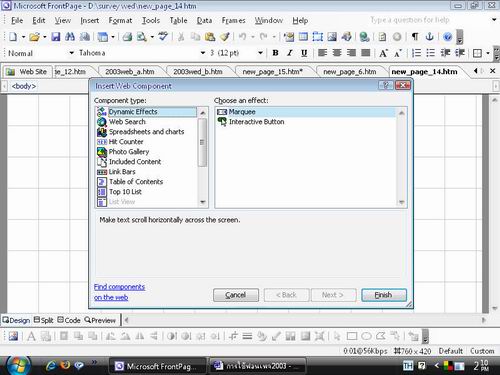The image size is (500, 375).
Task: Select the body tag in quick tag selector
Action: pyautogui.click(x=24, y=86)
